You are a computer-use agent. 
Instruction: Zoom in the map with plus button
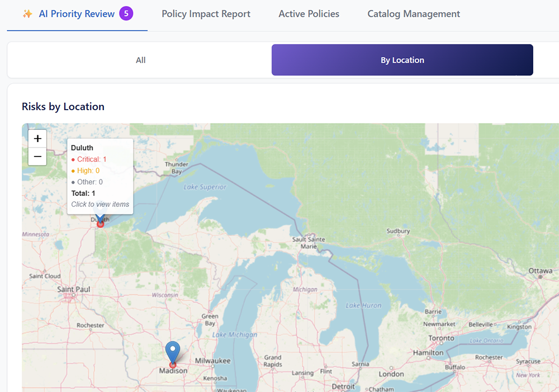click(37, 139)
